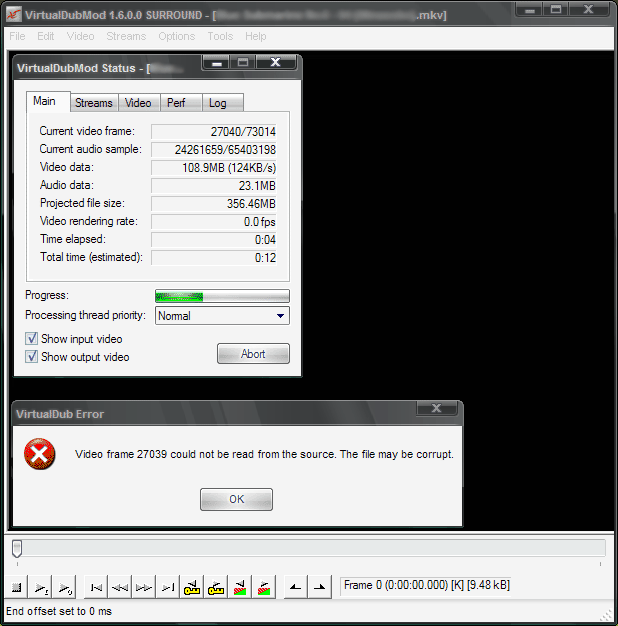The width and height of the screenshot is (618, 626).
Task: Minimize the VirtualDubMod Status window
Action: tap(217, 62)
